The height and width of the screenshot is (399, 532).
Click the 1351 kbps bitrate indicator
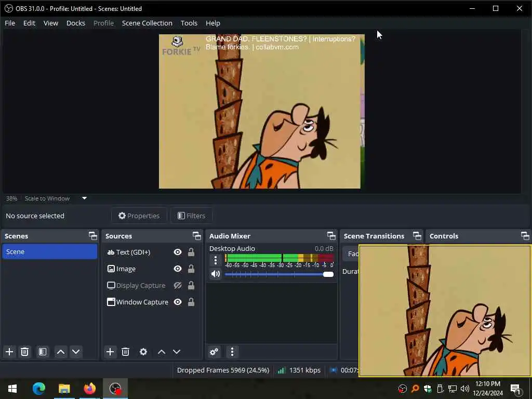click(x=299, y=370)
